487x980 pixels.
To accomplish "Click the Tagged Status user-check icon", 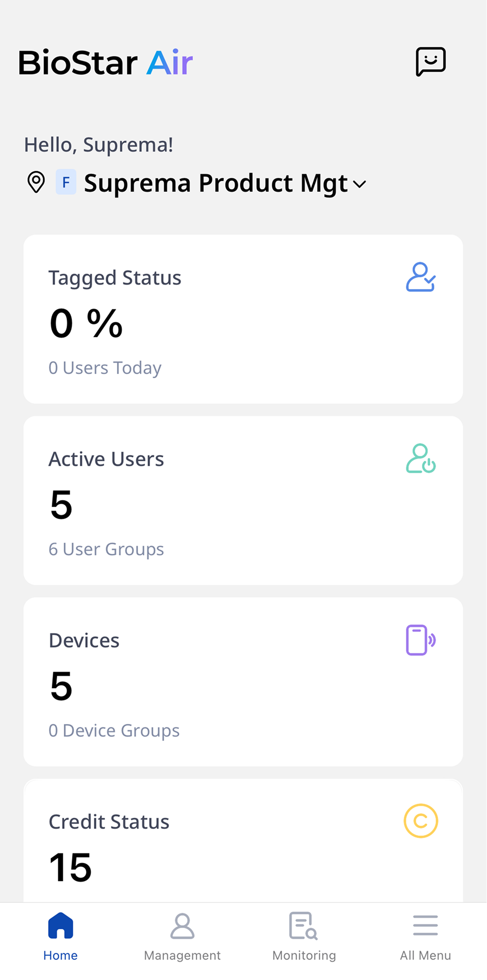I will pyautogui.click(x=421, y=277).
